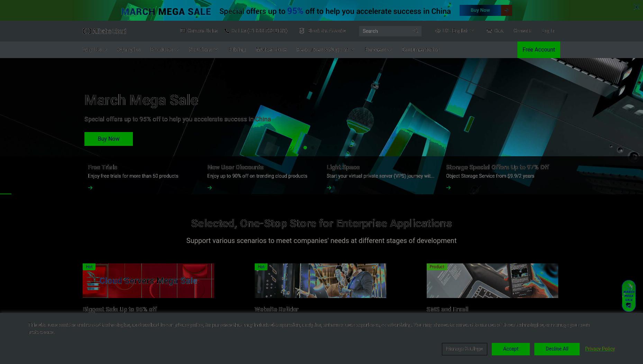This screenshot has height=364, width=643.
Task: Click the Light Space heading
Action: click(x=343, y=167)
